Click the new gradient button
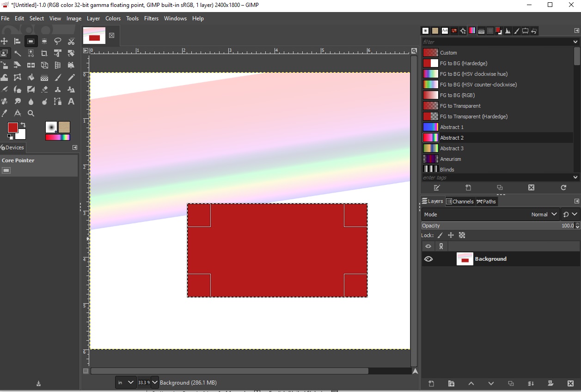The image size is (581, 392). pos(468,188)
